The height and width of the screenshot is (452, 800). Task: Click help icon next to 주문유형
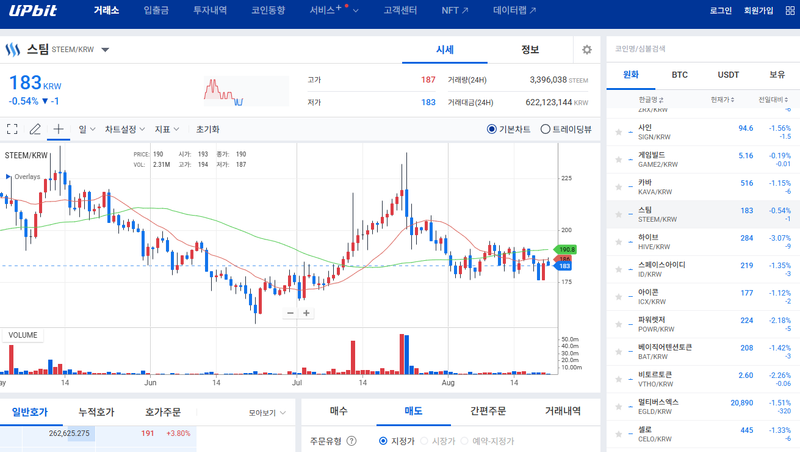[352, 441]
